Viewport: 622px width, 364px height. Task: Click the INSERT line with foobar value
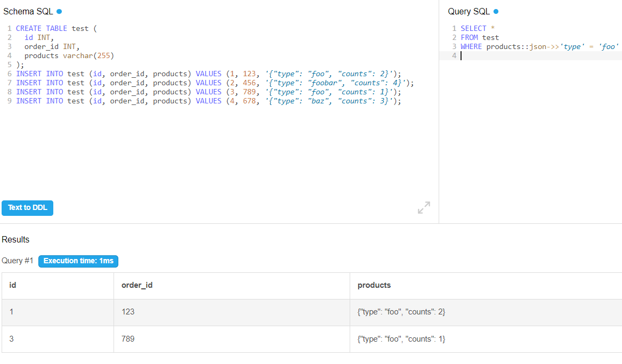point(215,83)
